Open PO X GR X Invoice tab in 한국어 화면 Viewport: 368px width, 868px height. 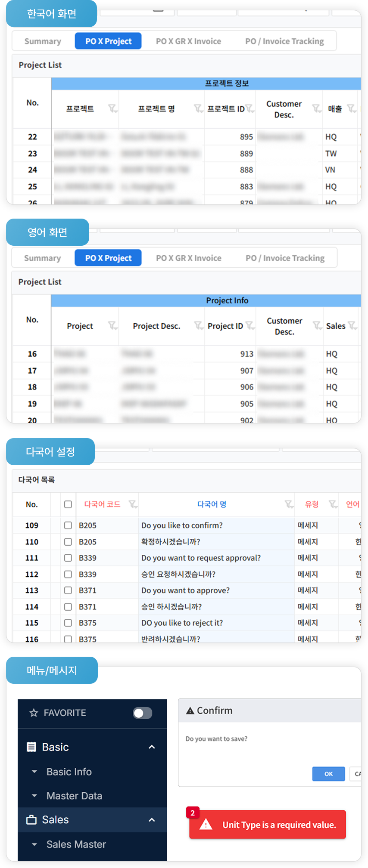(x=188, y=41)
